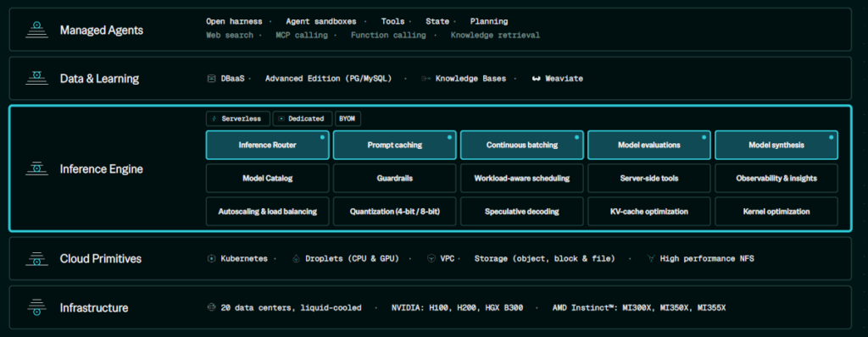Click Storage (object, block & file) text
Viewport: 868px width, 337px height.
544,258
